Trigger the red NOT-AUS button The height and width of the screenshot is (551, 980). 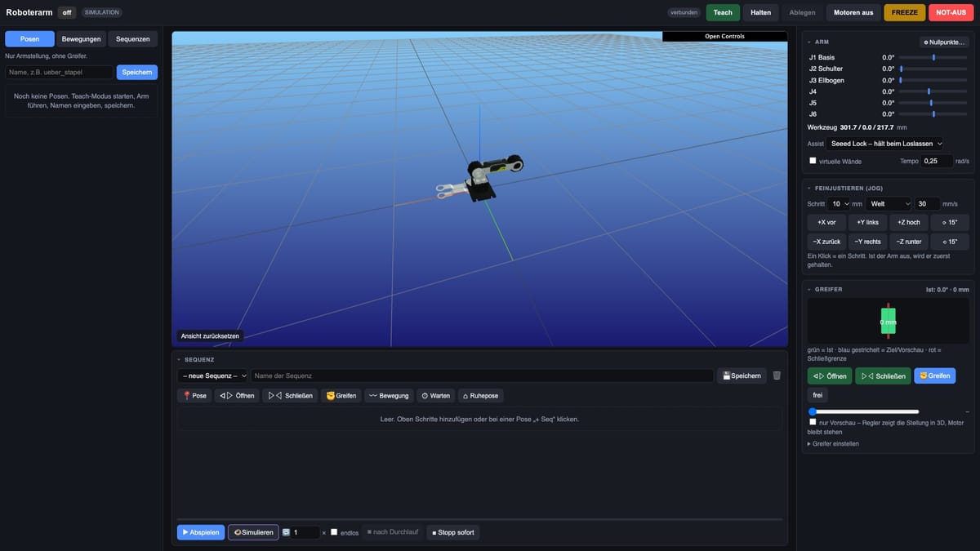(951, 12)
